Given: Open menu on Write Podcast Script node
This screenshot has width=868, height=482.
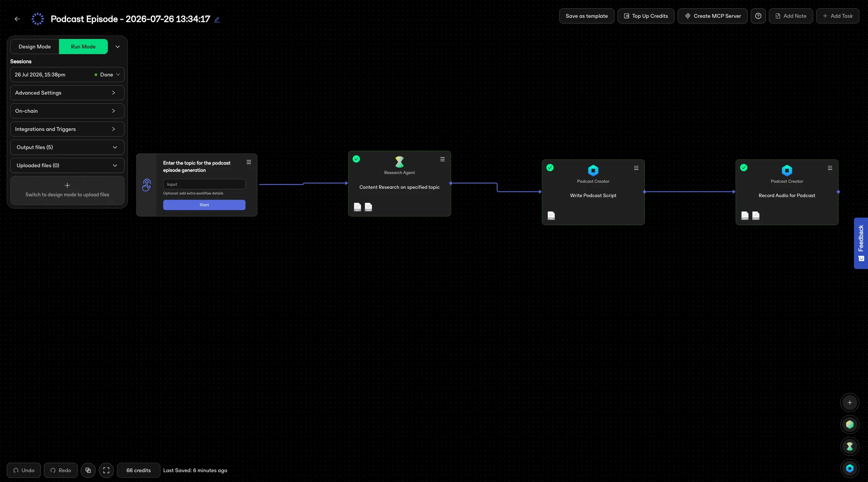Looking at the screenshot, I should (636, 168).
